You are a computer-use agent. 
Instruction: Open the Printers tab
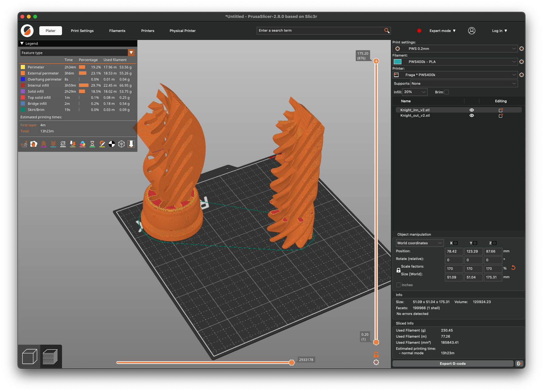tap(148, 31)
